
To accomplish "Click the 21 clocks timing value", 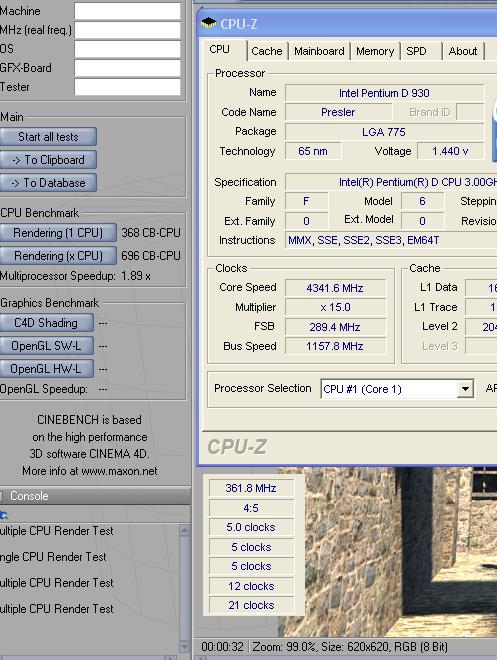I will 251,605.
